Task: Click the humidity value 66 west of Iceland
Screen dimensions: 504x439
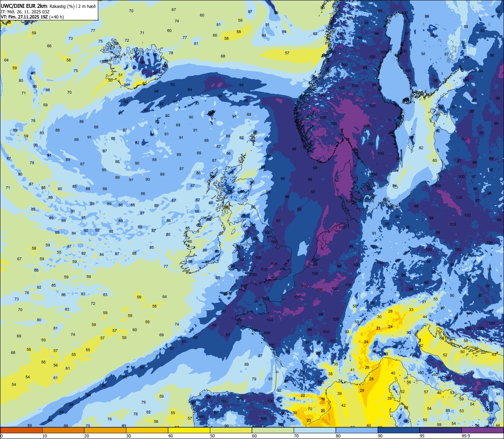Action: coord(49,46)
